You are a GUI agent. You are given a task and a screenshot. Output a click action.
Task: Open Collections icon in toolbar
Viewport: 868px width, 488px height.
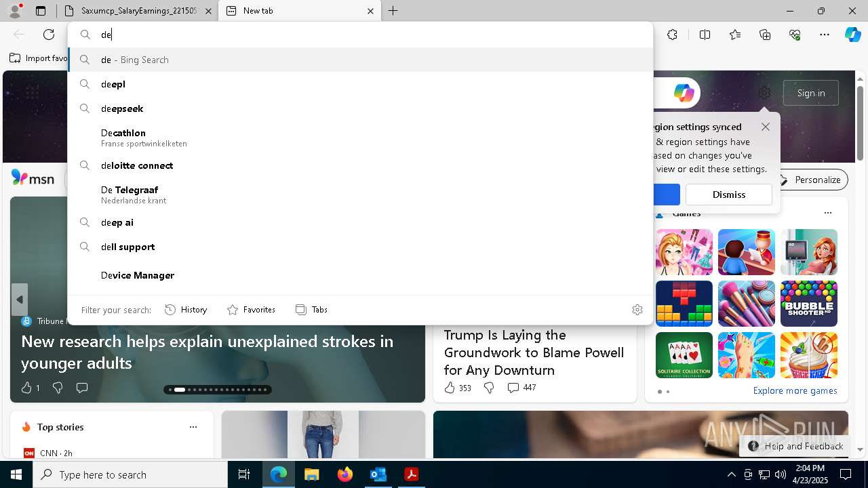(x=765, y=35)
